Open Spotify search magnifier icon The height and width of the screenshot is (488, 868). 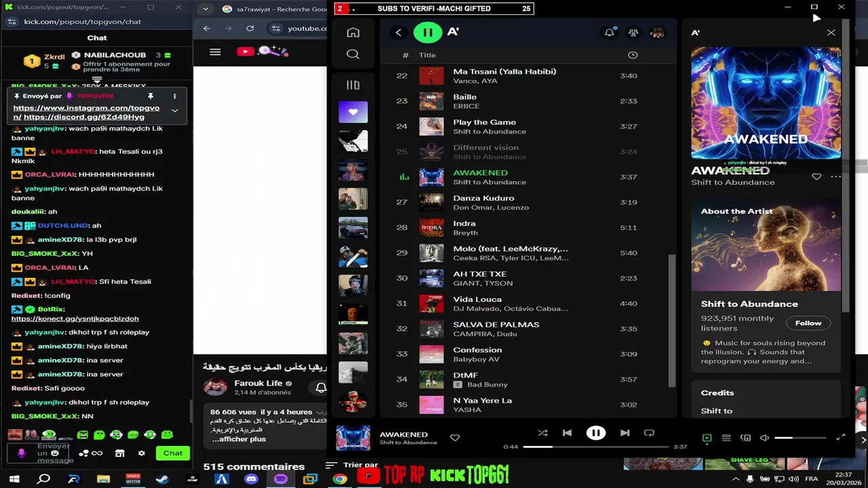(353, 54)
